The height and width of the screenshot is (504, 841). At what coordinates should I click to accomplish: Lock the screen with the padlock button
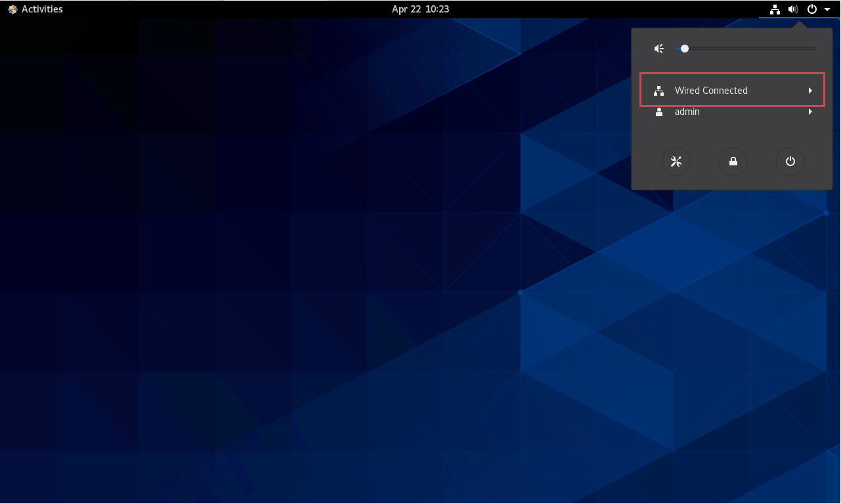733,161
